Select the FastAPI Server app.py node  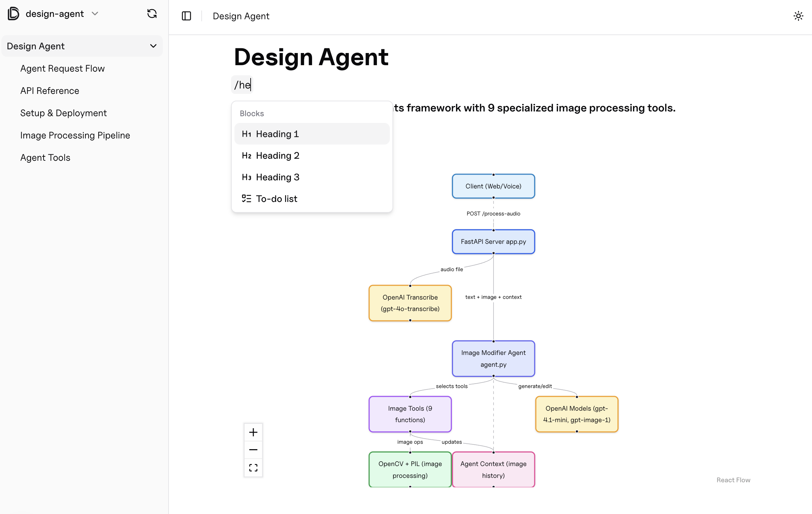coord(493,242)
